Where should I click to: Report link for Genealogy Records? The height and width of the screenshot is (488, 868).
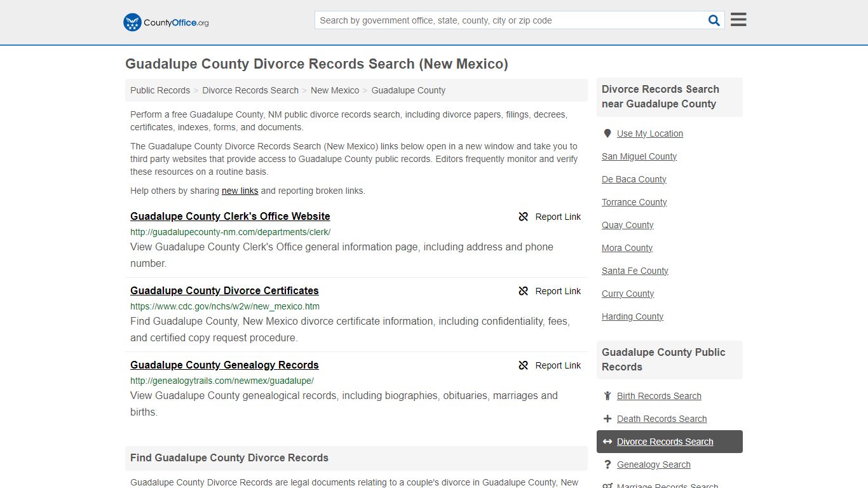(x=550, y=365)
